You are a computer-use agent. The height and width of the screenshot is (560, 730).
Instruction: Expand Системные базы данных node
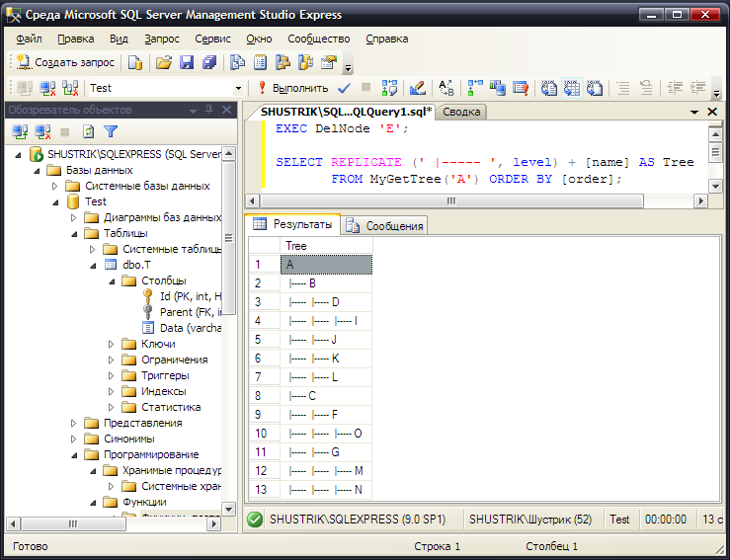point(55,187)
